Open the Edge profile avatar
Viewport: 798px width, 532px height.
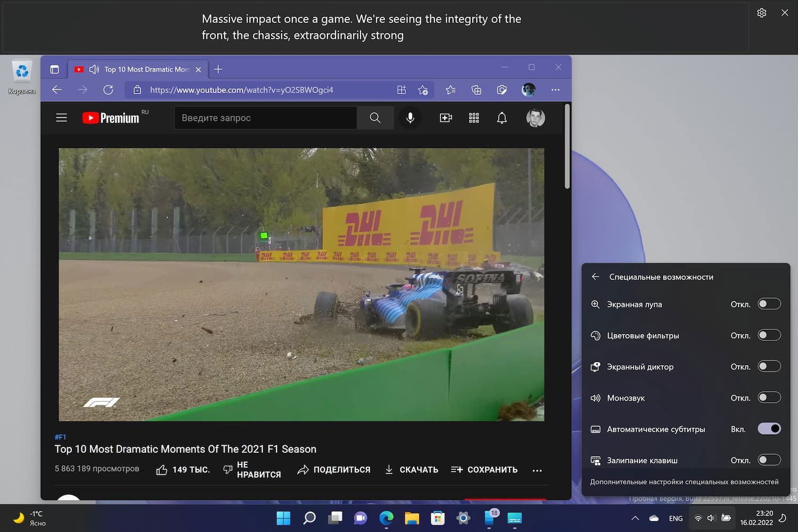[x=528, y=90]
